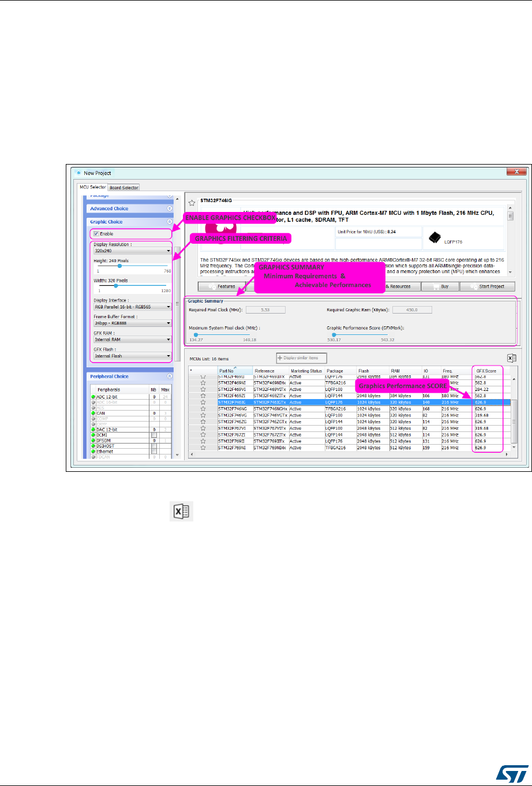
Task: Favorite the STM32F769NI row
Action: point(203,448)
